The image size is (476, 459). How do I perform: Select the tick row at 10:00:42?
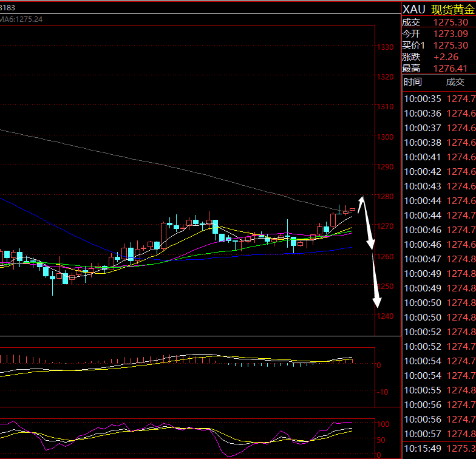tap(440, 171)
